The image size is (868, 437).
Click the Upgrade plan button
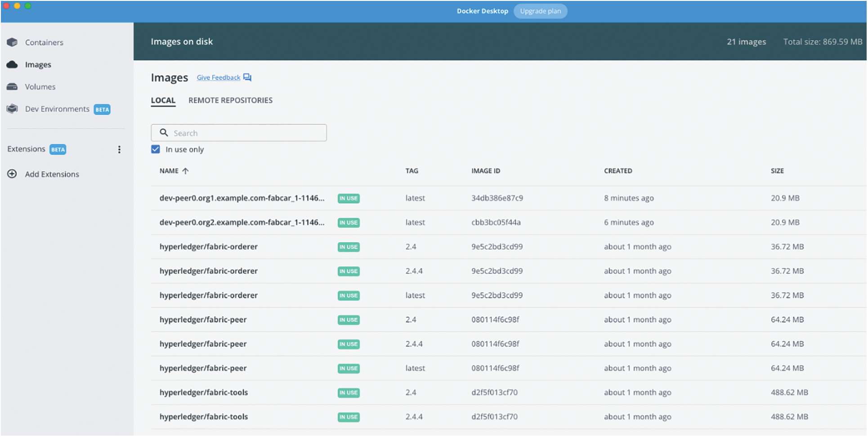540,11
